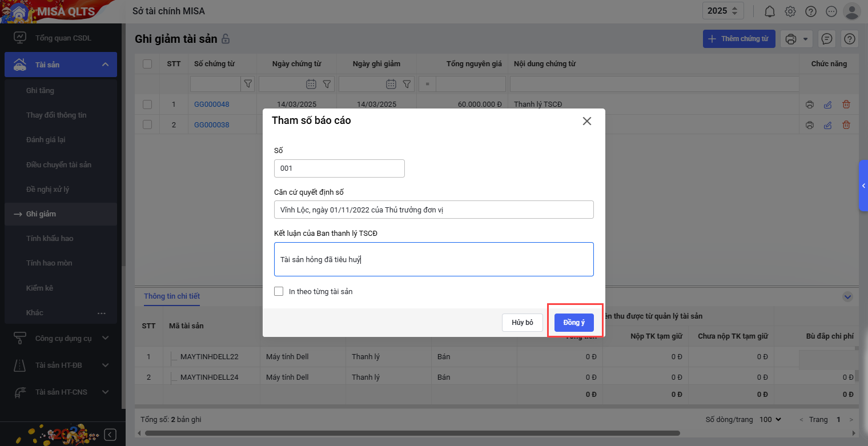Image resolution: width=868 pixels, height=446 pixels.
Task: Tick the checkbox for row GG000048
Action: click(147, 105)
